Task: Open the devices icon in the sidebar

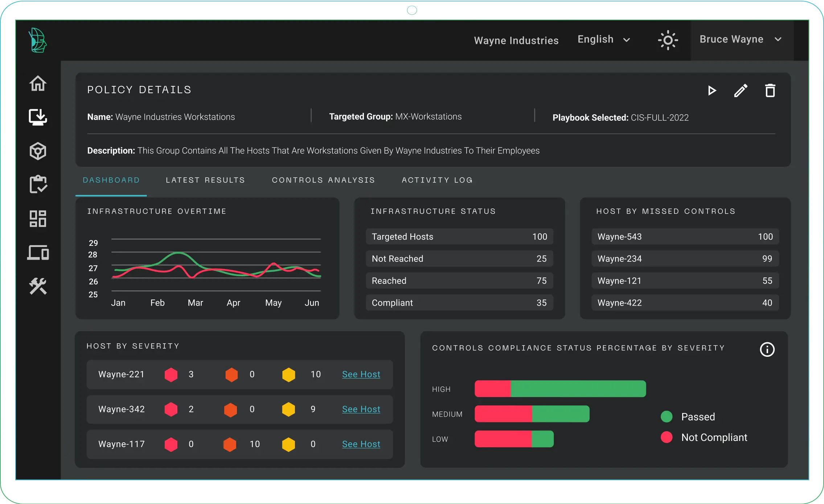Action: point(38,252)
